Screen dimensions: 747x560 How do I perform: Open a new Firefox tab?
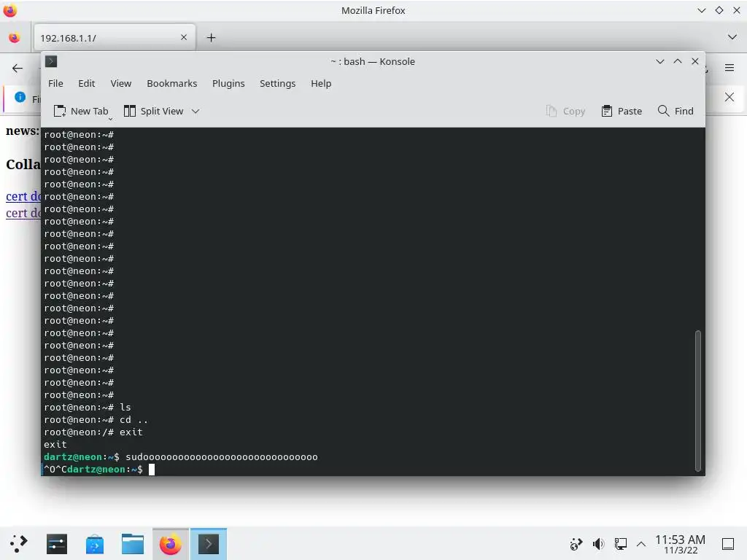211,38
